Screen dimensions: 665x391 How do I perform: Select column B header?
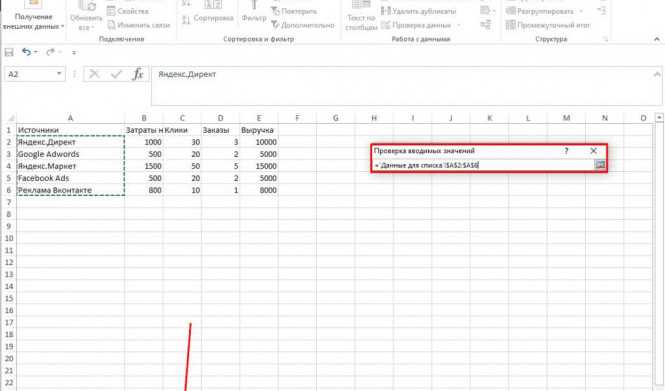pos(144,118)
